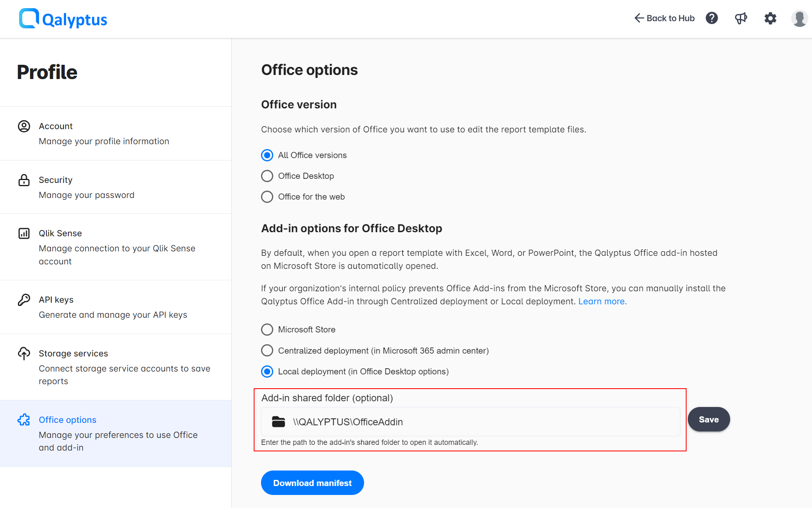Open the Account profile section
This screenshot has width=812, height=508.
tap(56, 126)
